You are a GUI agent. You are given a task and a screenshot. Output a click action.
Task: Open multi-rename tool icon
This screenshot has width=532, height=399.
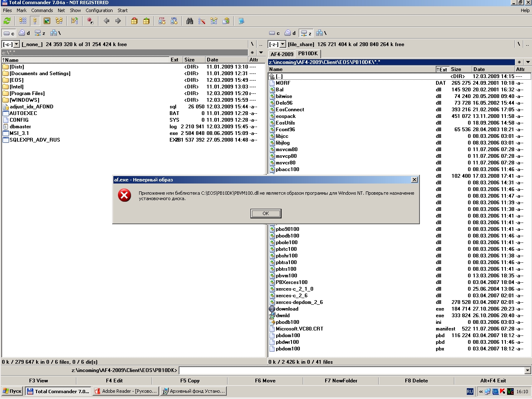202,21
